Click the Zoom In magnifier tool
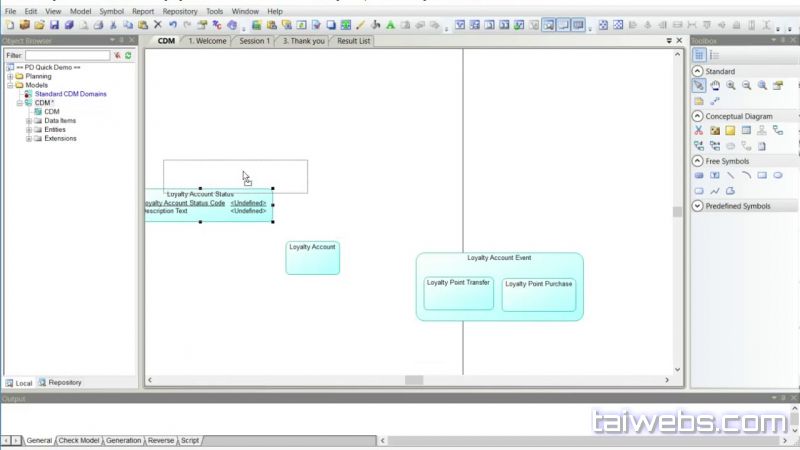Image resolution: width=800 pixels, height=450 pixels. tap(731, 86)
